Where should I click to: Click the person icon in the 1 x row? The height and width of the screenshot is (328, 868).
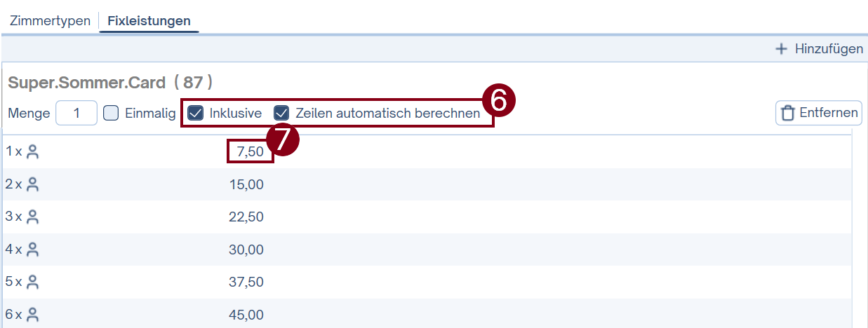[32, 152]
